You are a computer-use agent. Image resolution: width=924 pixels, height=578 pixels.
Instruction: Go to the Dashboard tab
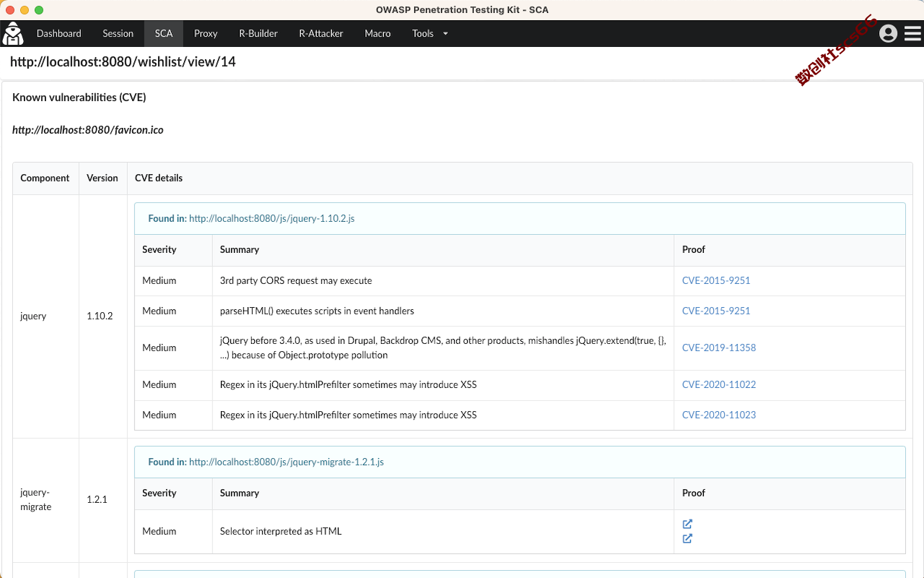59,33
